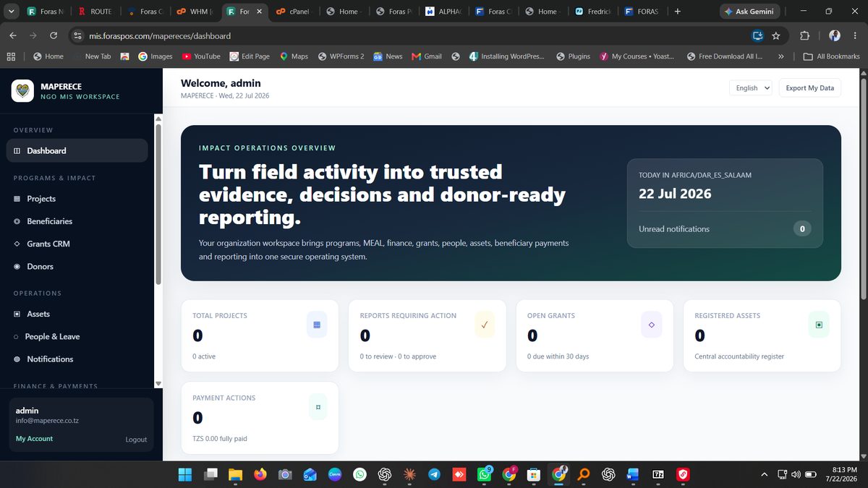Click the sidebar scroll down arrow
This screenshot has width=868, height=488.
click(x=158, y=384)
